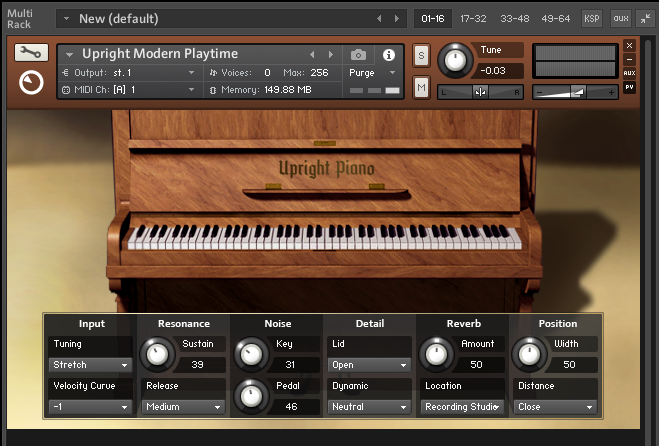Click the Reverb Amount value 50

(x=476, y=365)
